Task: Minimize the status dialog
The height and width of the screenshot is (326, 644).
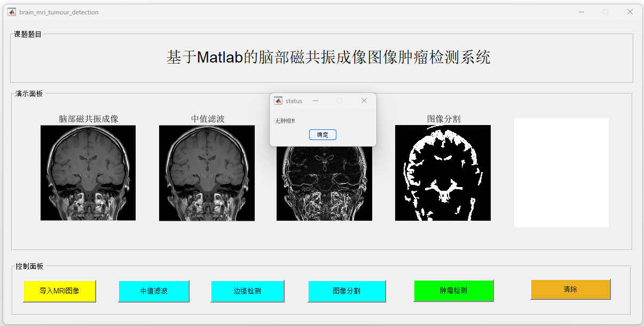Action: point(316,100)
